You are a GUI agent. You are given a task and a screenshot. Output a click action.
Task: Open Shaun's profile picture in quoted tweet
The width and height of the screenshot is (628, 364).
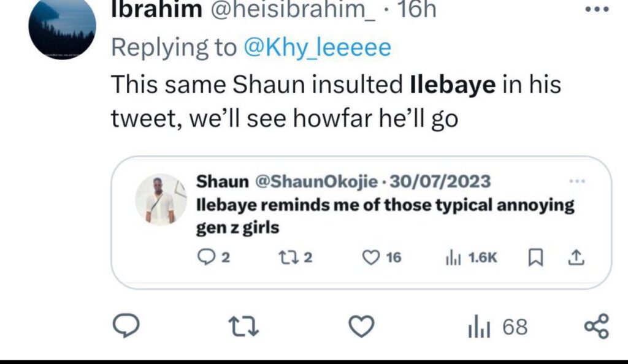[x=161, y=199]
